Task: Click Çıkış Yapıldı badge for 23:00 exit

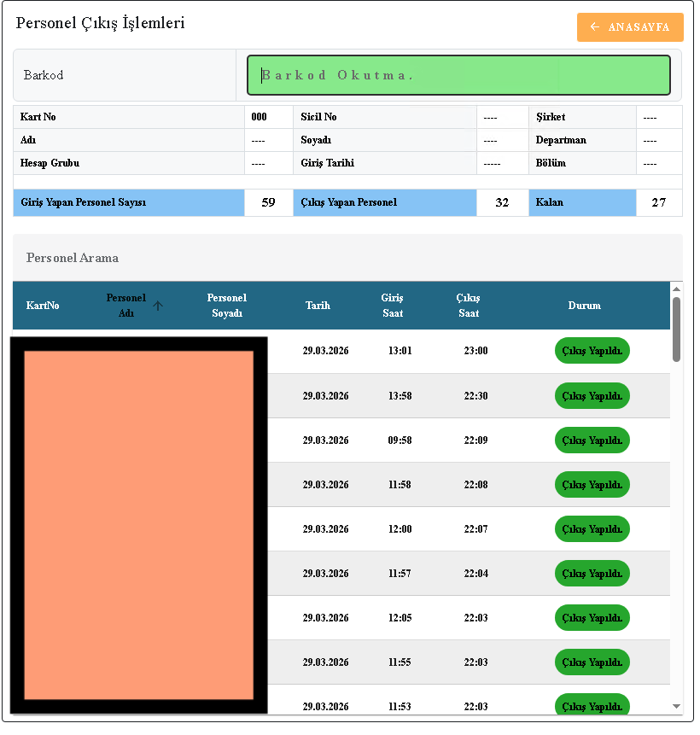Action: 592,351
